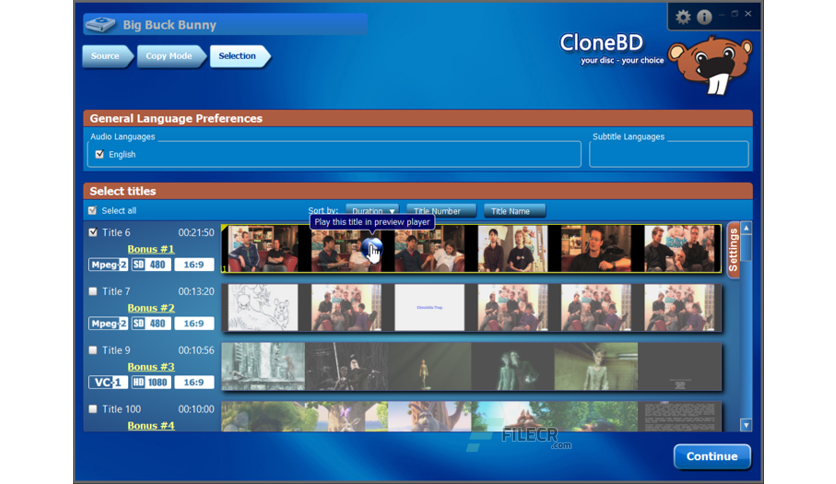
Task: Check the Title 7 checkbox
Action: point(93,291)
